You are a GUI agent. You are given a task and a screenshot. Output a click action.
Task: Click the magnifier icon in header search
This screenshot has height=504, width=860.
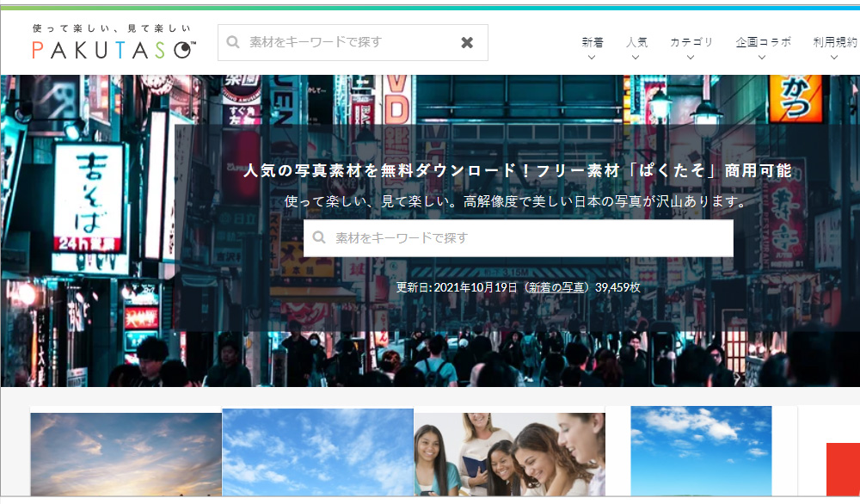233,42
